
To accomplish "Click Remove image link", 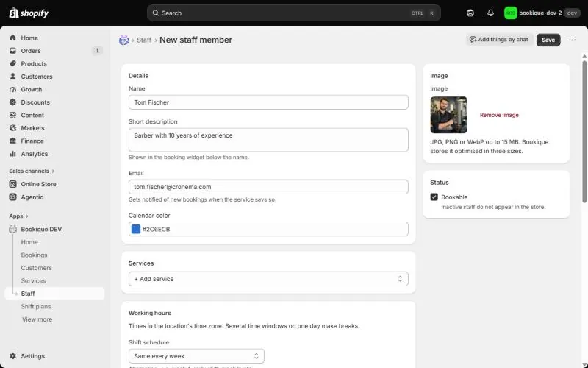I will 499,115.
